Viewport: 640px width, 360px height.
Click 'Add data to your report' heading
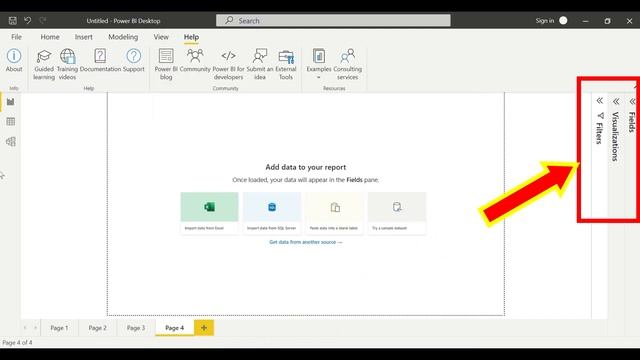[x=306, y=167]
